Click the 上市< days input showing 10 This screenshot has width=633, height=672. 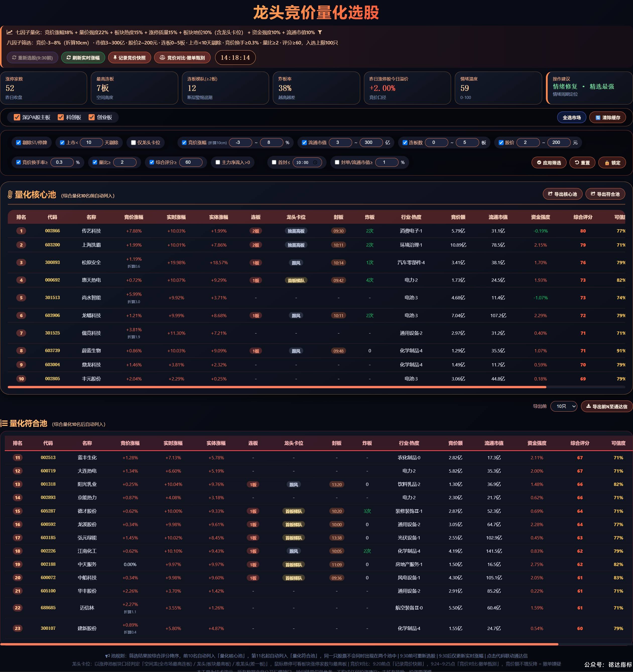pyautogui.click(x=92, y=142)
